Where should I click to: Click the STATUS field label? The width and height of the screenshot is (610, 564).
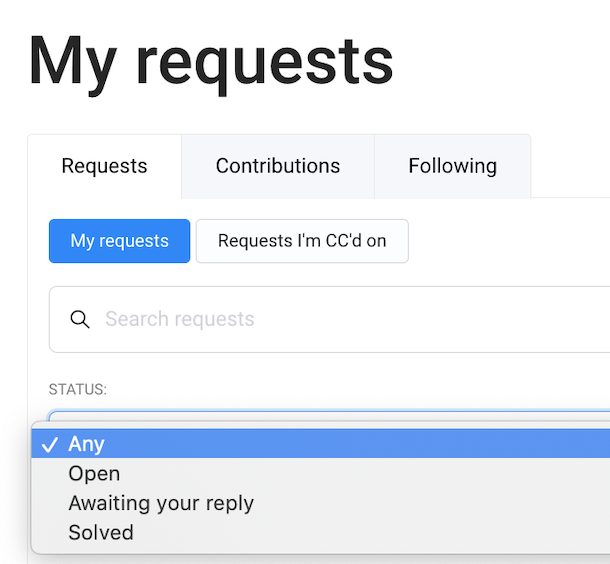pyautogui.click(x=77, y=390)
